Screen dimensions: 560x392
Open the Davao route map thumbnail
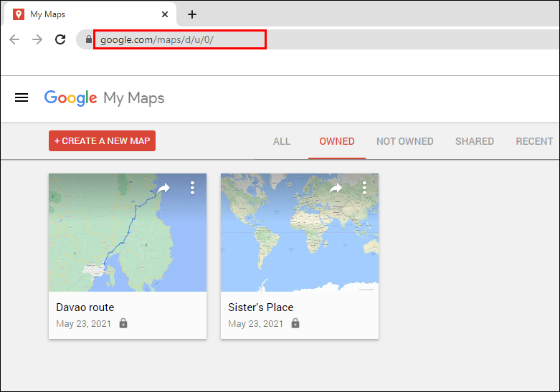[128, 232]
